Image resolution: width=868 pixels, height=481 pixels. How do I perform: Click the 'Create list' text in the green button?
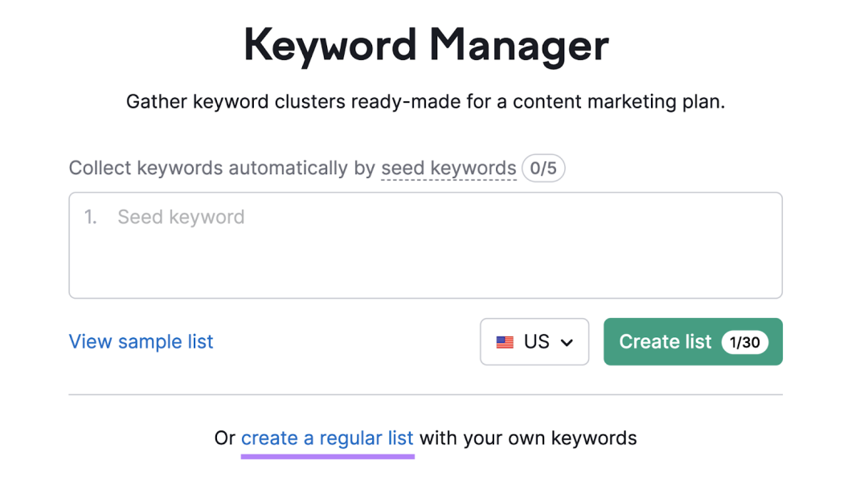coord(665,341)
